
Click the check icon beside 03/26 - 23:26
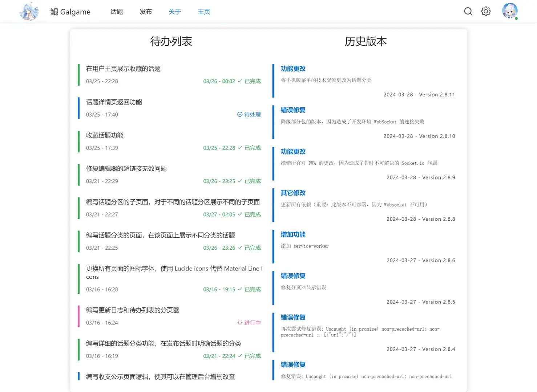(240, 248)
